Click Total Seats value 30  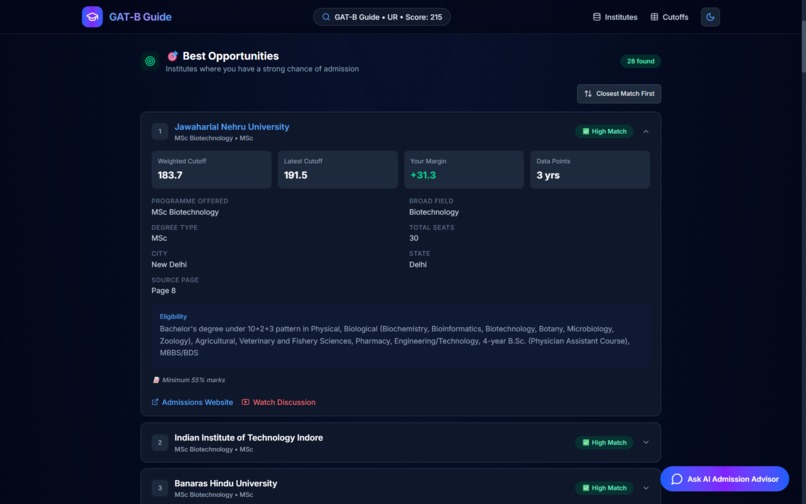414,238
